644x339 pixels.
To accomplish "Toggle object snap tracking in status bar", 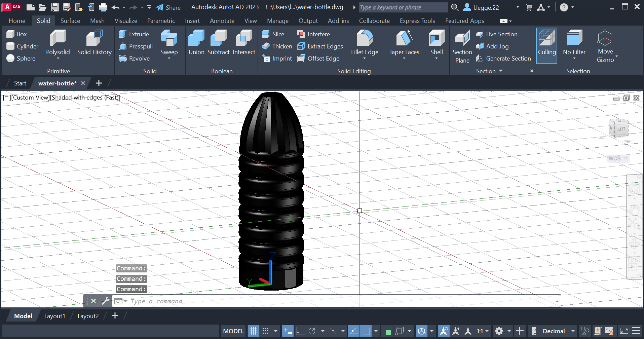I will pyautogui.click(x=353, y=331).
